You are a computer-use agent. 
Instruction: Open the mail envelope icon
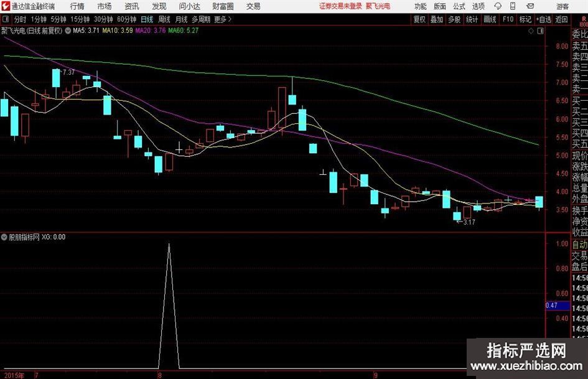[530, 6]
